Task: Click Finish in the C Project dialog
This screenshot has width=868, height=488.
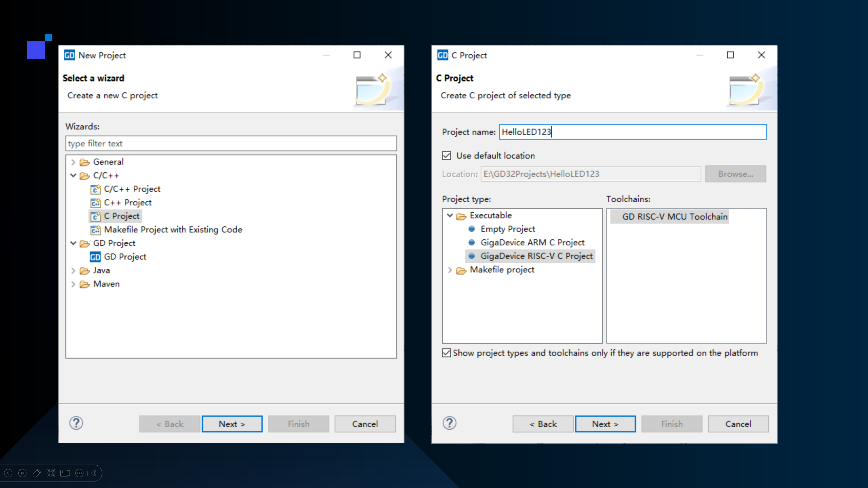Action: [672, 424]
